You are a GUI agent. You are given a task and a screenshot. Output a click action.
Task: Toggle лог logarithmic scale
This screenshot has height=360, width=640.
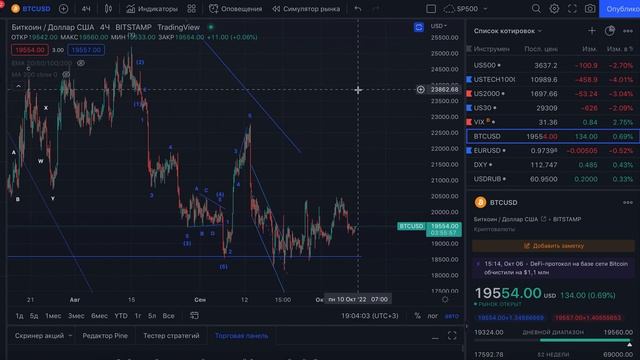(x=433, y=316)
